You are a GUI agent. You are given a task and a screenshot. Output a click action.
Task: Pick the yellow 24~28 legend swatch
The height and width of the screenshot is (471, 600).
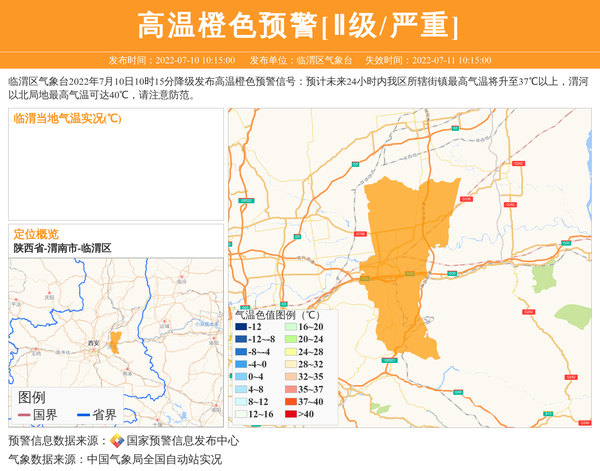291,352
